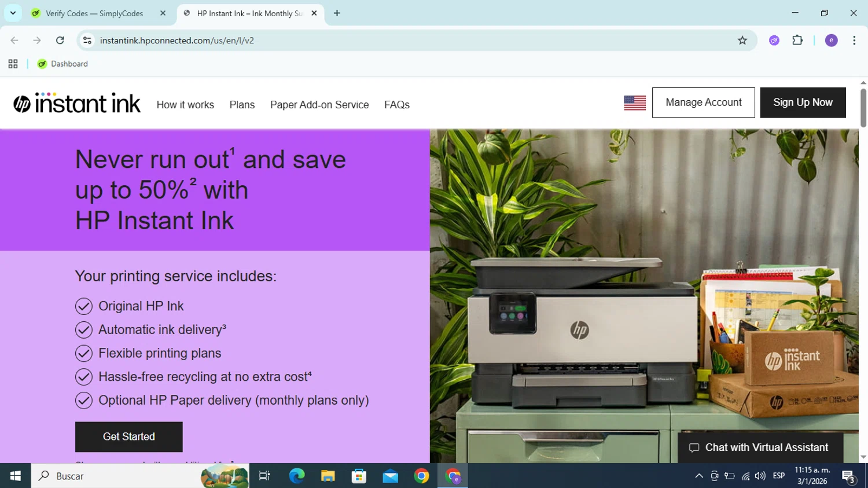Open How it works menu item
The height and width of the screenshot is (488, 868).
tap(185, 105)
